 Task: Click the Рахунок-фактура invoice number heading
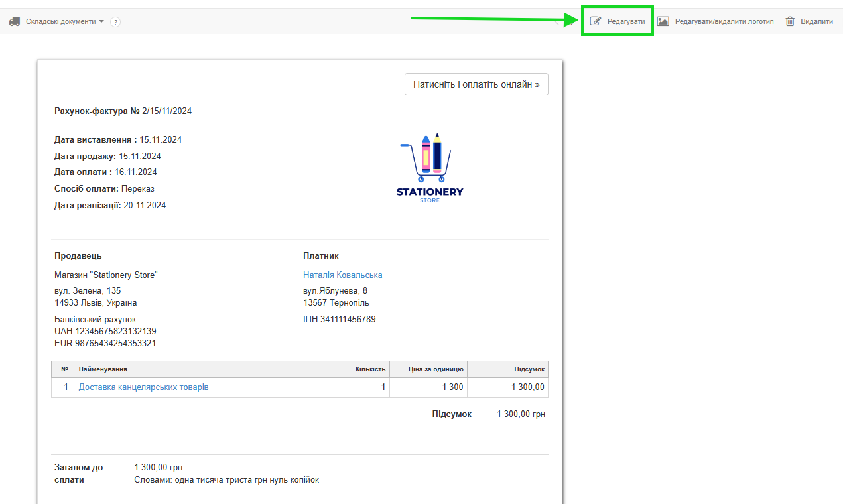[x=123, y=111]
